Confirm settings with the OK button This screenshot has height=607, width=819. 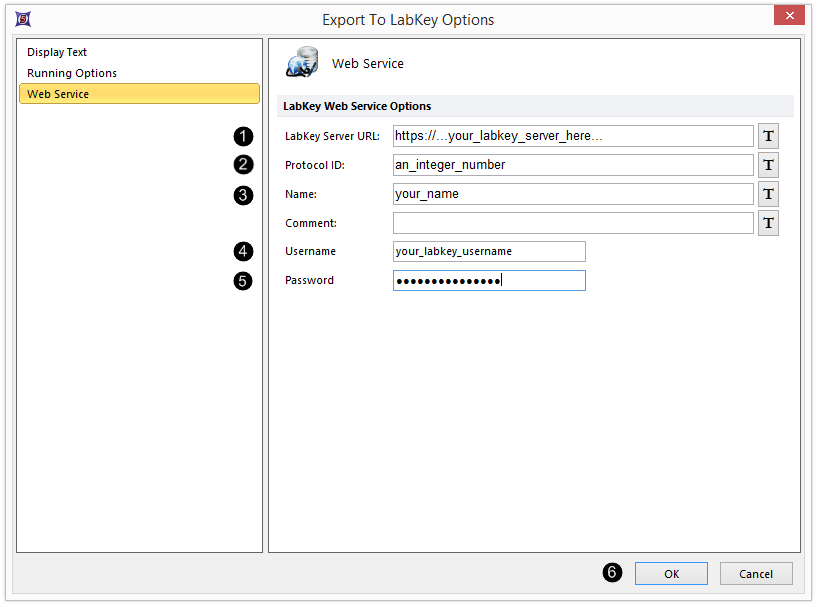click(671, 573)
